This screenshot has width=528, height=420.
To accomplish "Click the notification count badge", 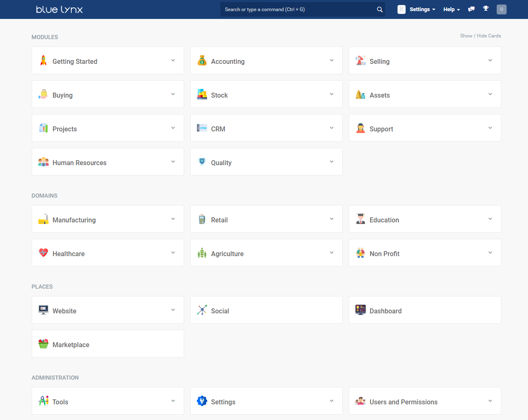I will coord(501,9).
